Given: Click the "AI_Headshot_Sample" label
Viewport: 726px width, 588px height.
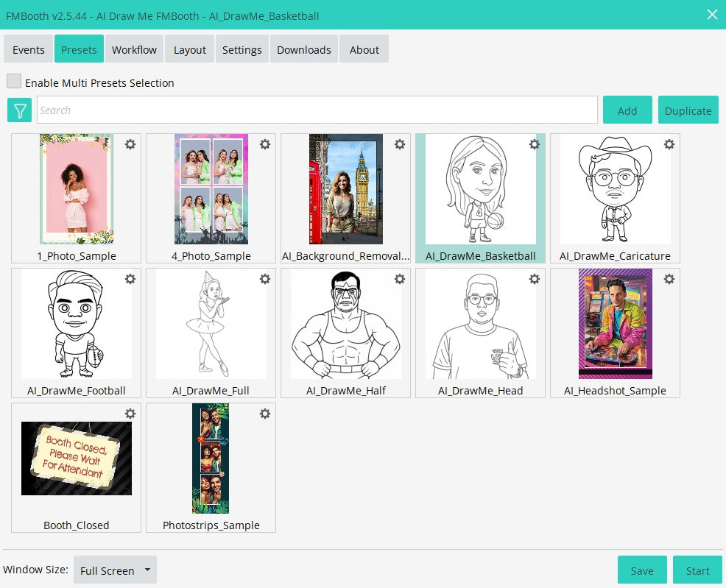Looking at the screenshot, I should 615,391.
